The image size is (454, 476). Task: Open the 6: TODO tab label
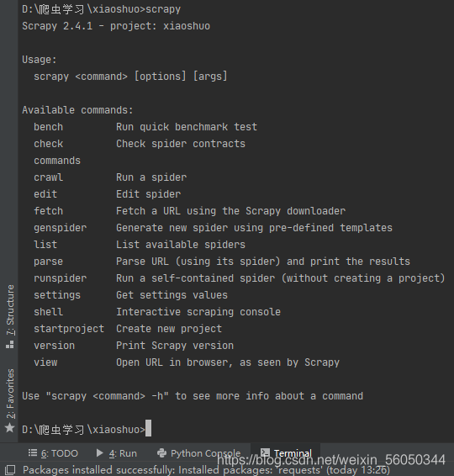point(60,453)
